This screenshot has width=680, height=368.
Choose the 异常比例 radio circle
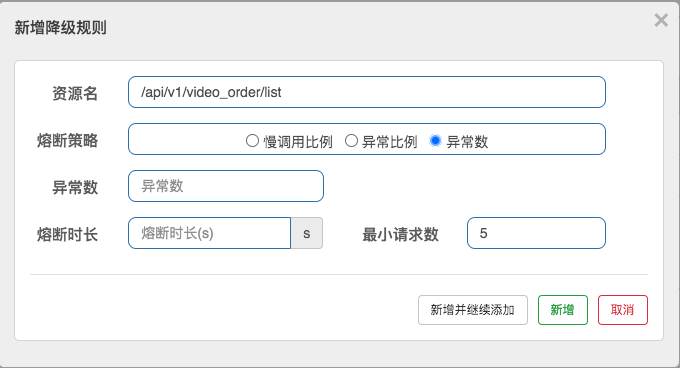351,141
